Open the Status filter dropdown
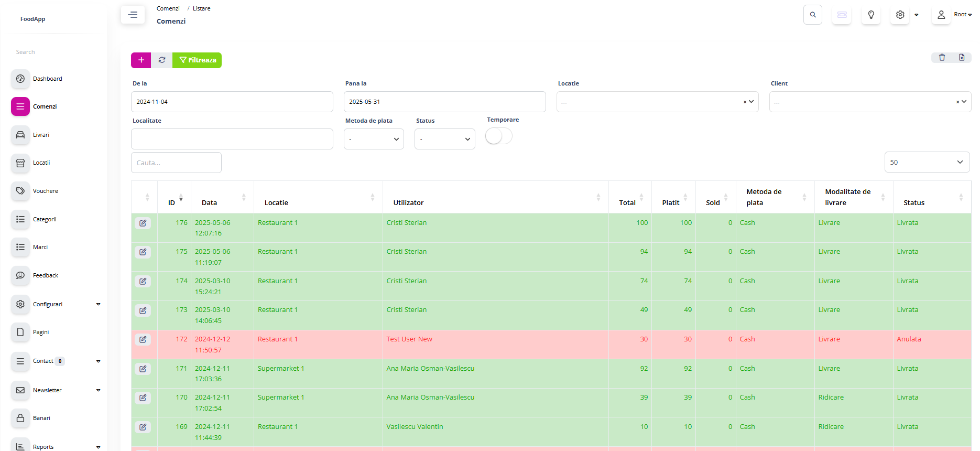 pyautogui.click(x=444, y=139)
